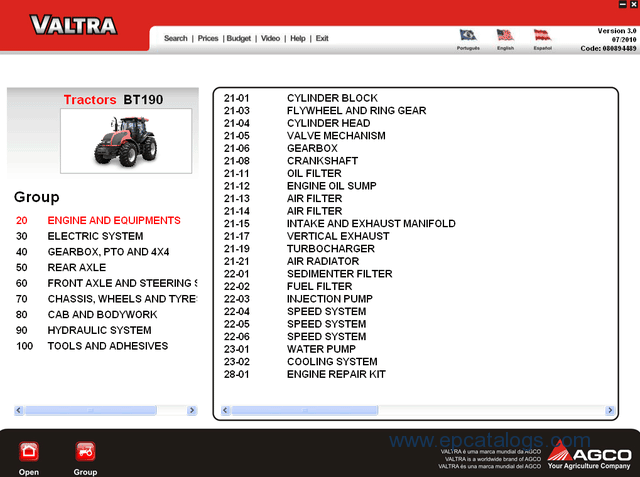640x477 pixels.
Task: Click Group list horizontal scrollbar thumb
Action: [x=91, y=410]
